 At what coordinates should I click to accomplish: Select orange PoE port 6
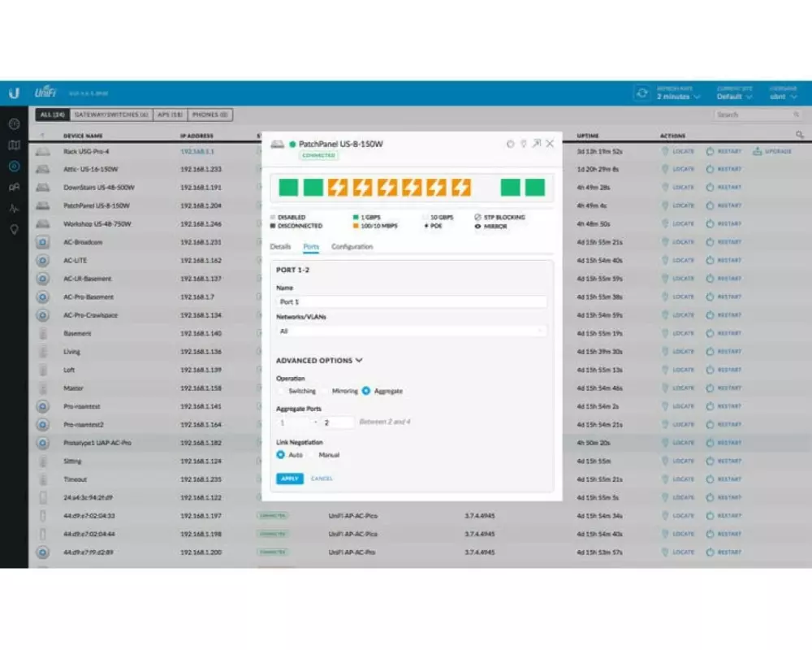click(x=412, y=187)
